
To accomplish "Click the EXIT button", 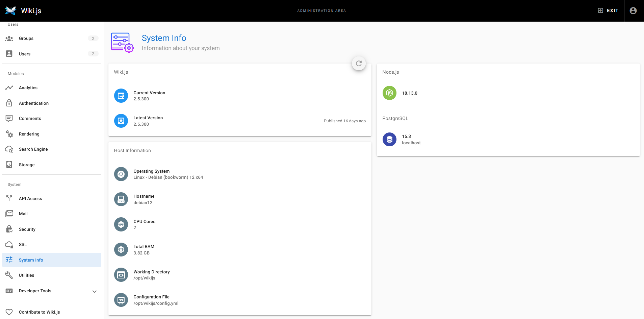I will 608,10.
